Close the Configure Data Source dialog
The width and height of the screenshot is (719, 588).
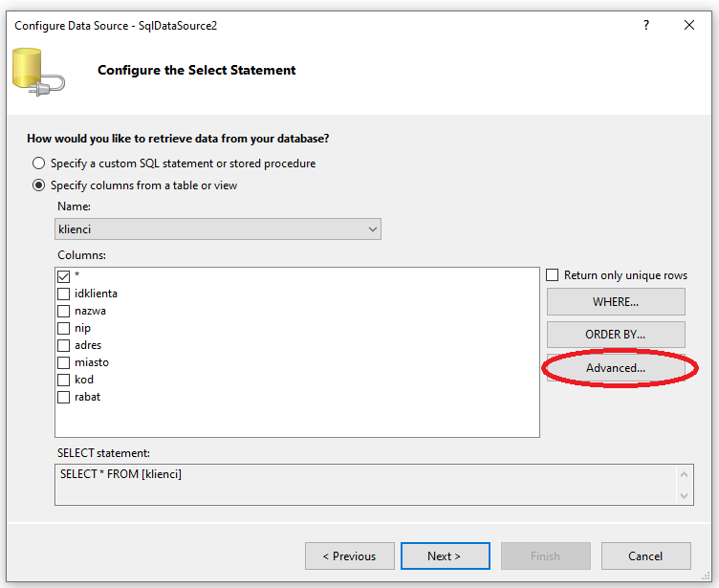click(x=688, y=25)
